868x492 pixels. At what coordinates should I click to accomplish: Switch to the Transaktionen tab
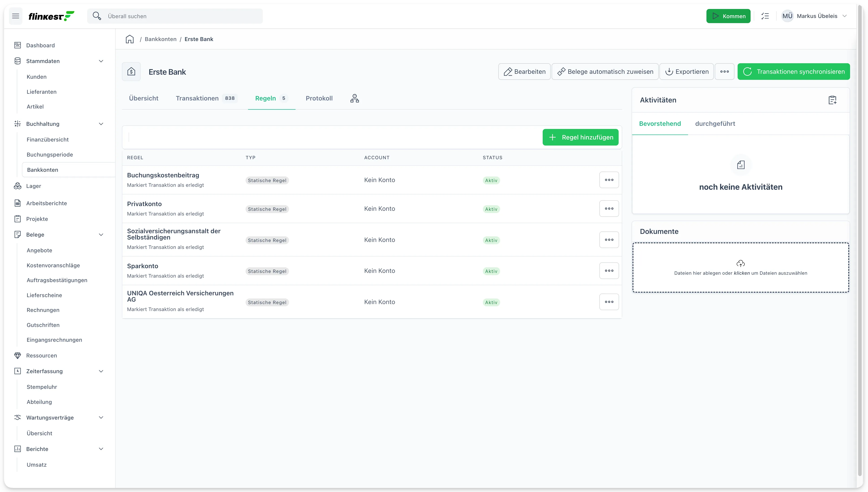point(206,98)
